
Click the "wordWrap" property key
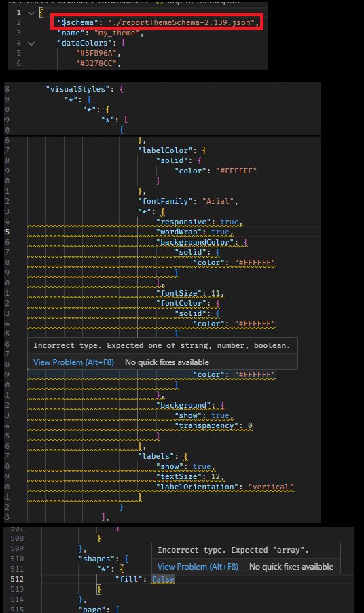179,232
